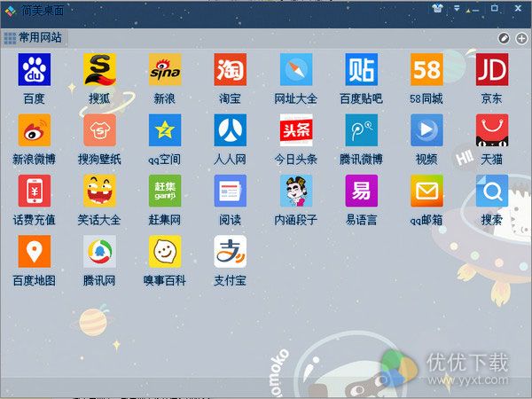Image resolution: width=532 pixels, height=399 pixels.
Task: Open the 易语言 purple icon
Action: pos(362,191)
